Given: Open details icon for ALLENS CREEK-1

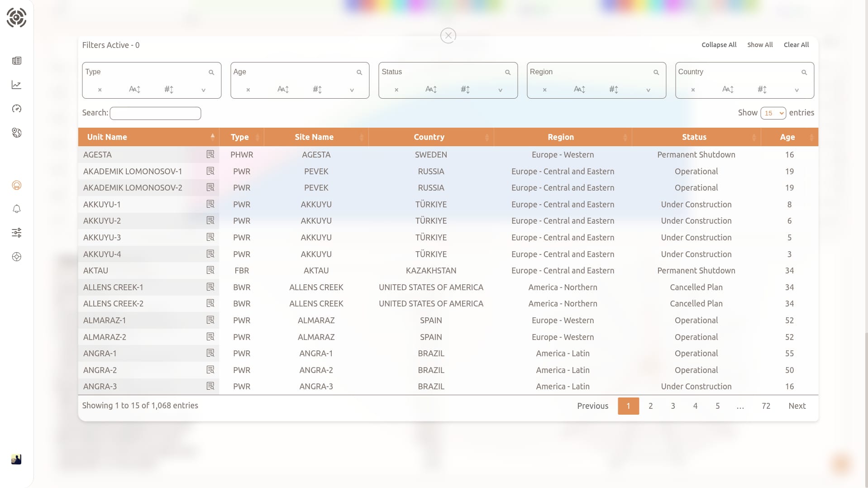Looking at the screenshot, I should tap(210, 287).
